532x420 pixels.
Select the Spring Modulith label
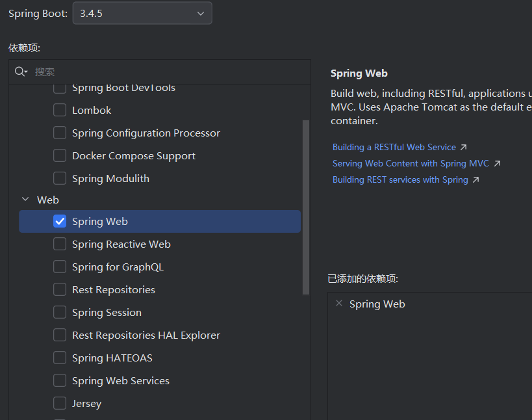pyautogui.click(x=110, y=179)
